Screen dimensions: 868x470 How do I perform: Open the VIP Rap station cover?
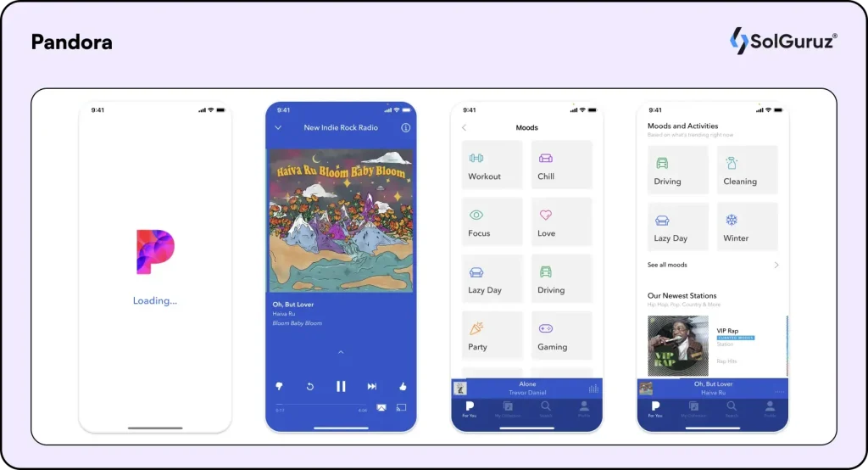click(678, 346)
